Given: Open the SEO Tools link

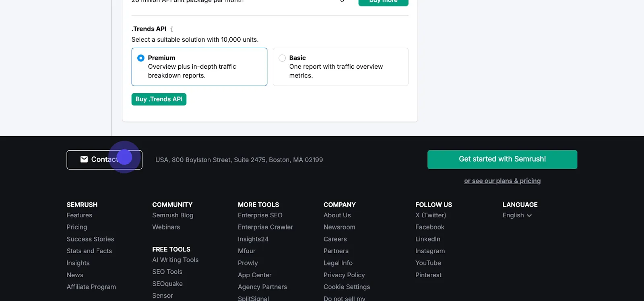Looking at the screenshot, I should (x=167, y=272).
